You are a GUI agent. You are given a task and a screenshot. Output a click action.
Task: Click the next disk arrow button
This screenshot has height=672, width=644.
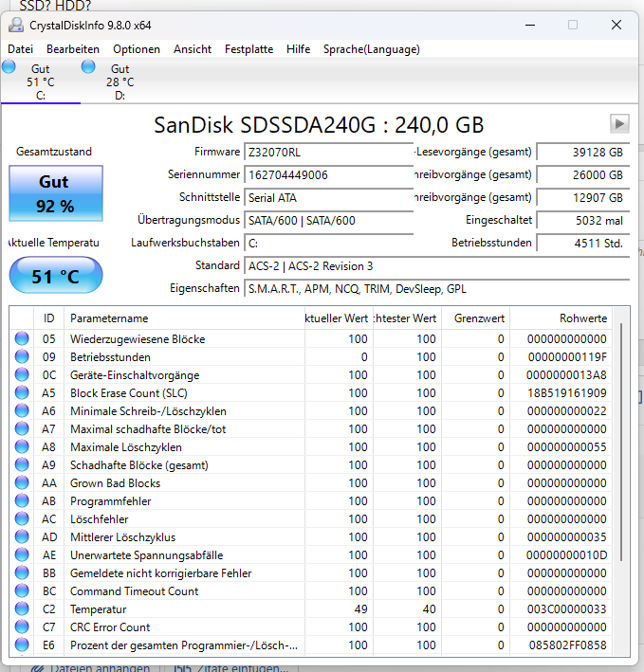pyautogui.click(x=619, y=124)
